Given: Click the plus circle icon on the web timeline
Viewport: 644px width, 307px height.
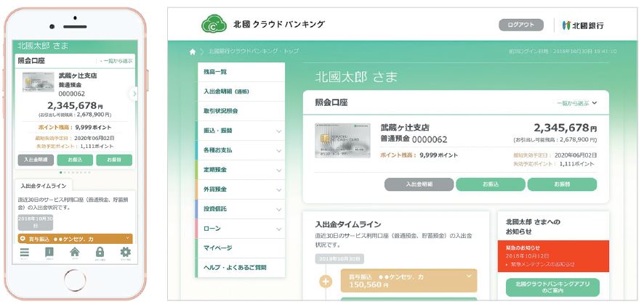Looking at the screenshot, I should point(326,282).
